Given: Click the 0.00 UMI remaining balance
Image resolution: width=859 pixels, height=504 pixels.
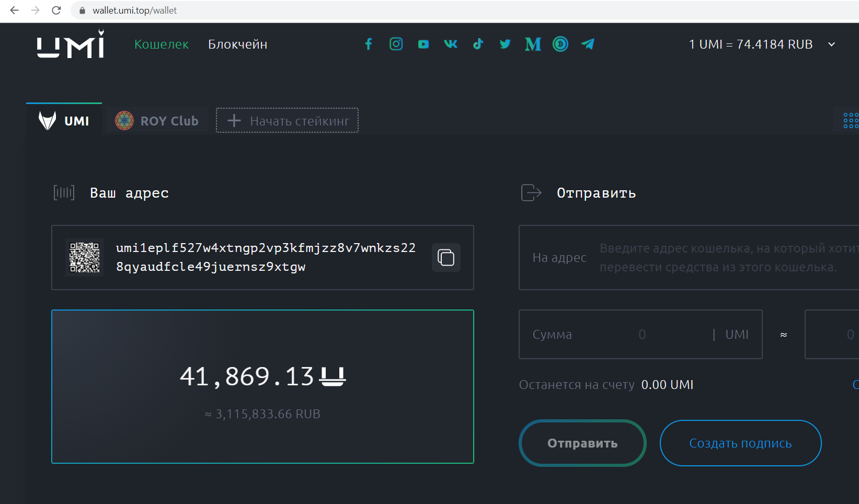Looking at the screenshot, I should point(668,385).
